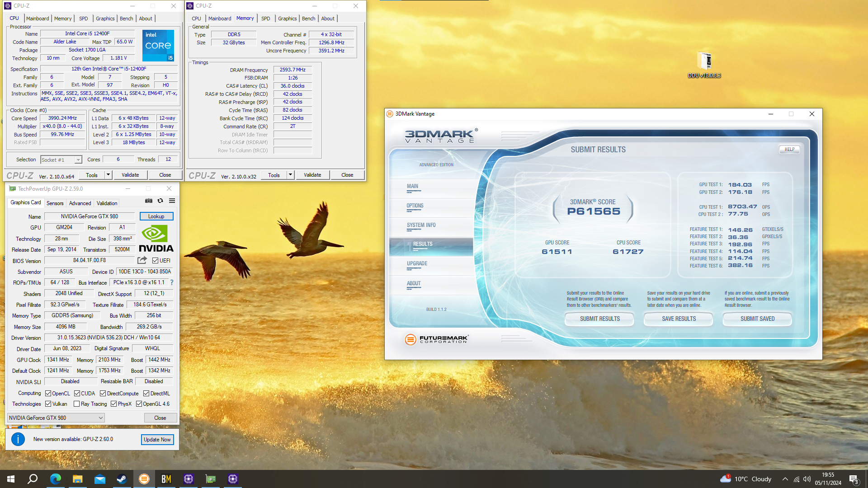Image resolution: width=868 pixels, height=488 pixels.
Task: Click the Futuremark Corporation logo
Action: [436, 339]
